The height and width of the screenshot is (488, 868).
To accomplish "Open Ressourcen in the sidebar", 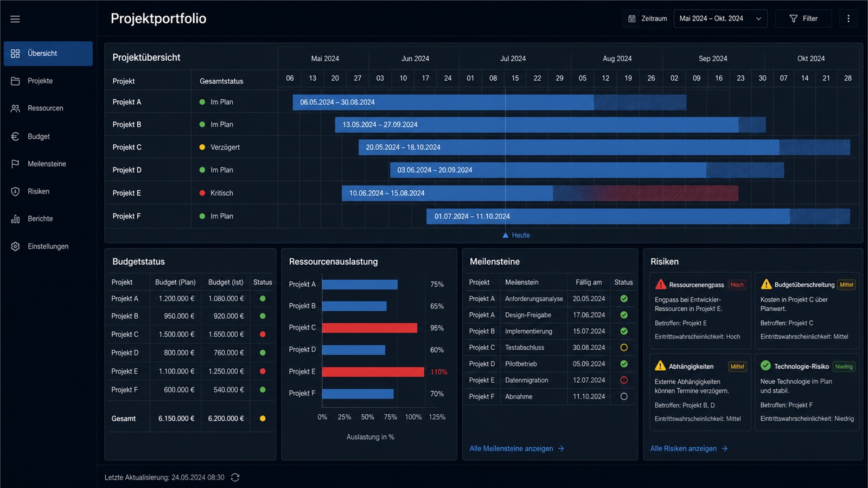I will click(x=48, y=108).
